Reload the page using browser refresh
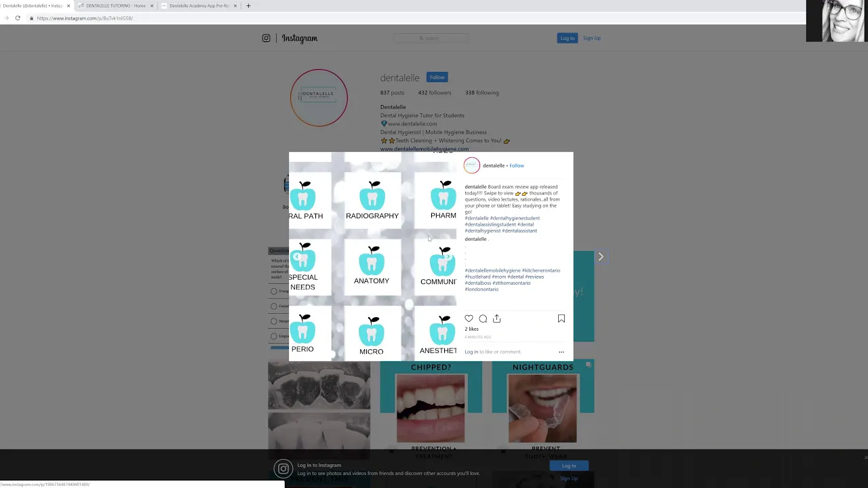 18,18
